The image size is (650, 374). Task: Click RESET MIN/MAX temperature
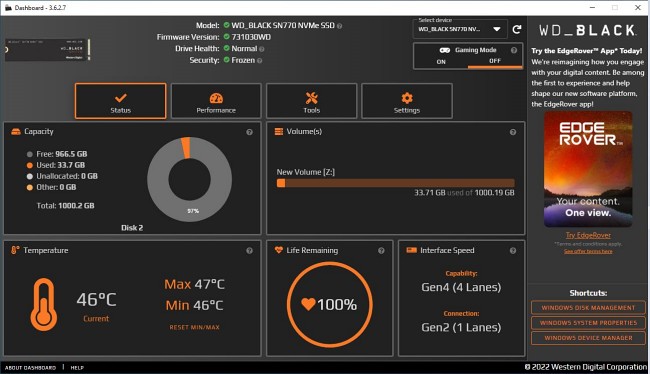[x=194, y=328]
